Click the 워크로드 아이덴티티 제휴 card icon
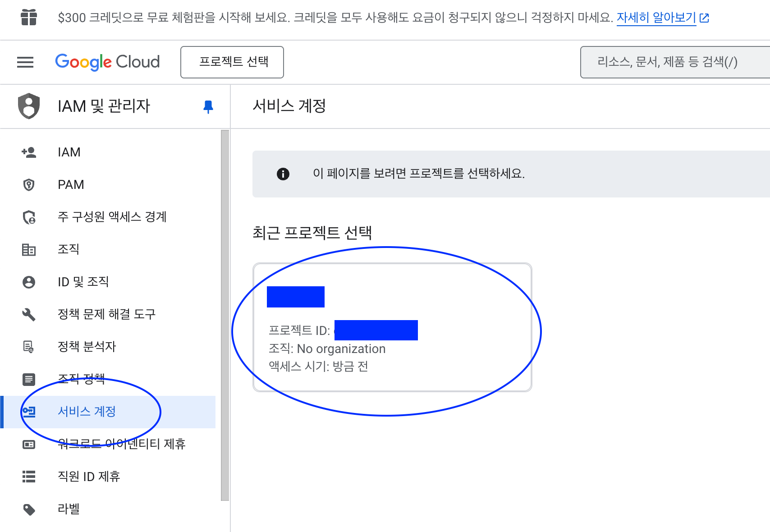This screenshot has height=532, width=770. 29,445
